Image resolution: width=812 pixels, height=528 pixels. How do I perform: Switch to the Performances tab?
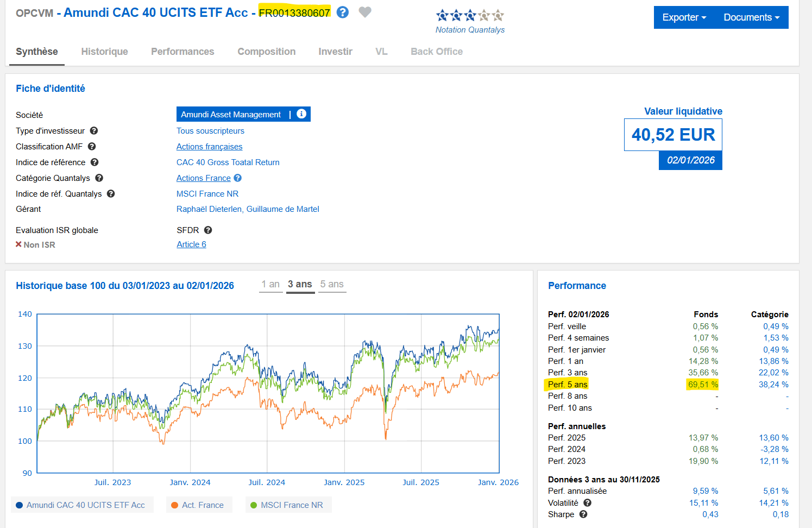[182, 52]
